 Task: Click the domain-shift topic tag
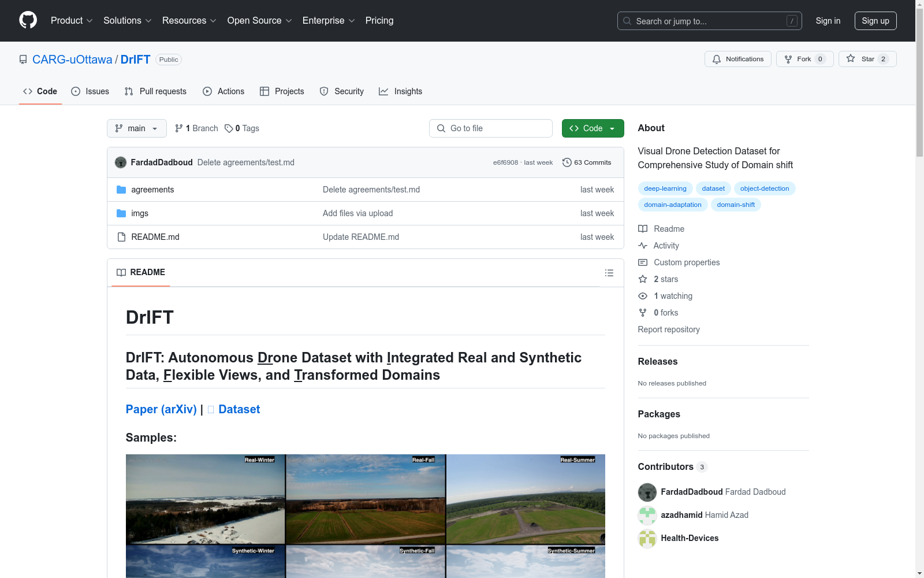(x=736, y=205)
